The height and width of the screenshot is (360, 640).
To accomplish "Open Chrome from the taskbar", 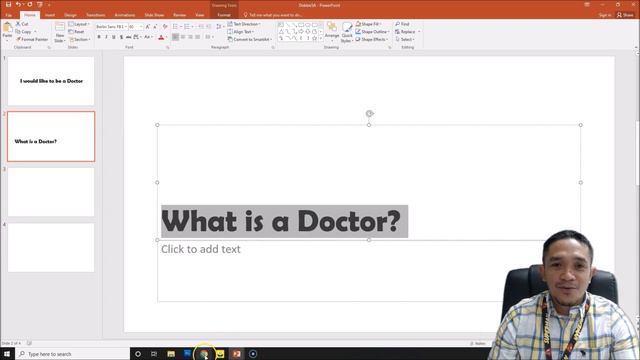I will point(204,354).
